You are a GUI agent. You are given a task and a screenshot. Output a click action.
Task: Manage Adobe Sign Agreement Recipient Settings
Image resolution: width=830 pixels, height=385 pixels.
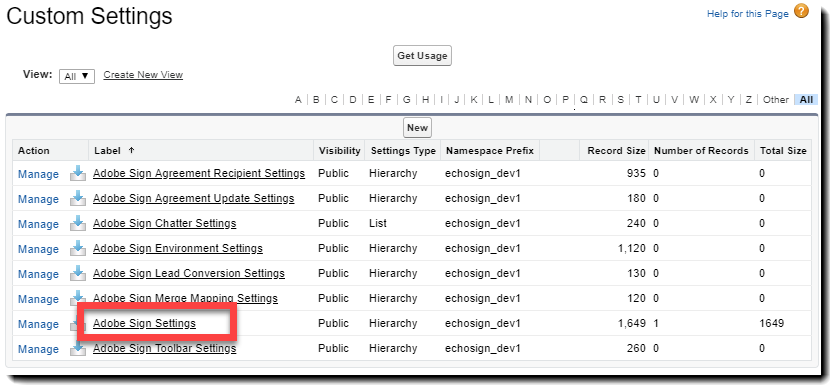click(x=38, y=174)
